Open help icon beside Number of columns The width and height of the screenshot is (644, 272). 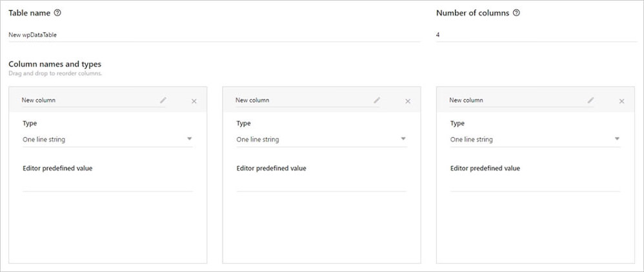[x=517, y=13]
